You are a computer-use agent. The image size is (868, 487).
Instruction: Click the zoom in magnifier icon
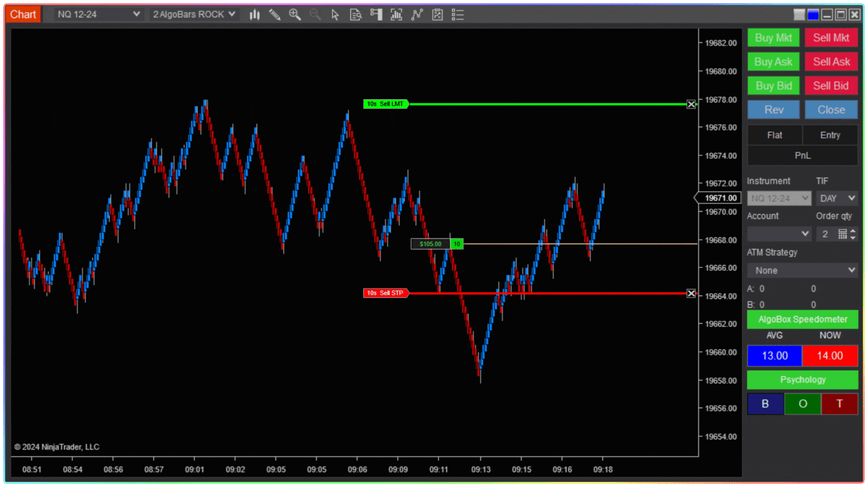(x=295, y=14)
